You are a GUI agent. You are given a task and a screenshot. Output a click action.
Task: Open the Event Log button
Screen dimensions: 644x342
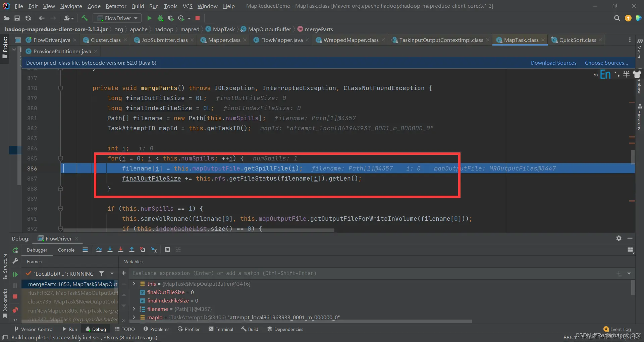pos(617,329)
